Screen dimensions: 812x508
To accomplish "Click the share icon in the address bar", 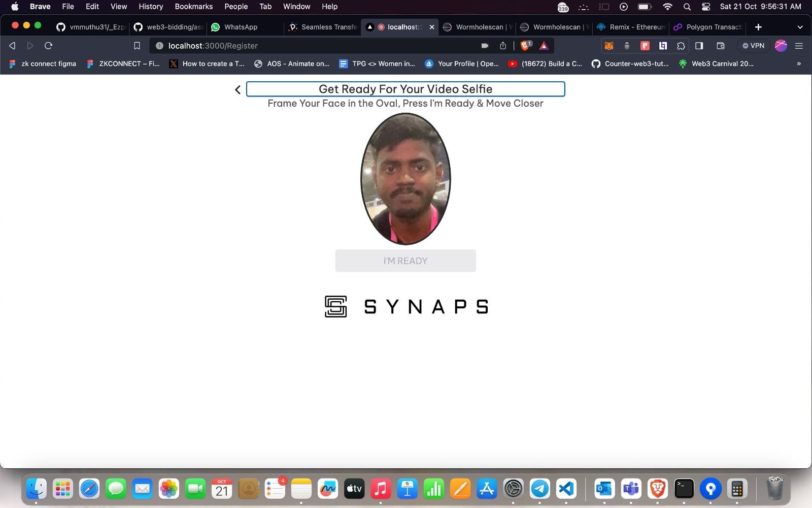I will tap(503, 46).
